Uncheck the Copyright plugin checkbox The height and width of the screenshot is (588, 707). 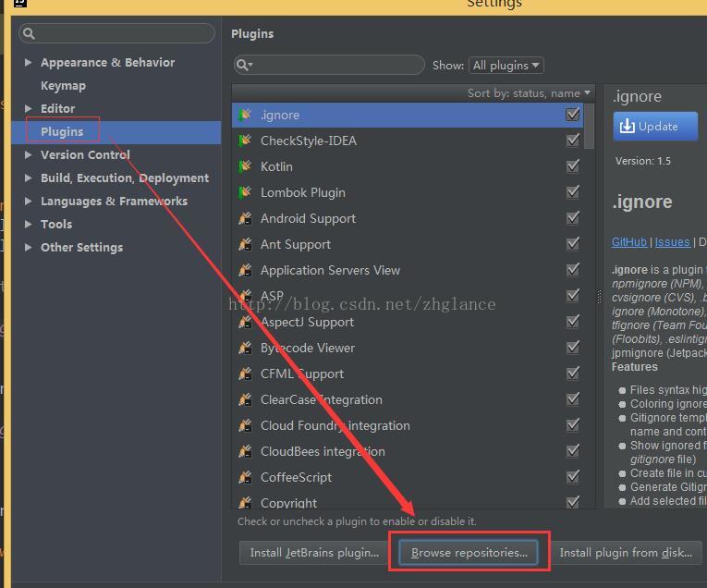(573, 502)
